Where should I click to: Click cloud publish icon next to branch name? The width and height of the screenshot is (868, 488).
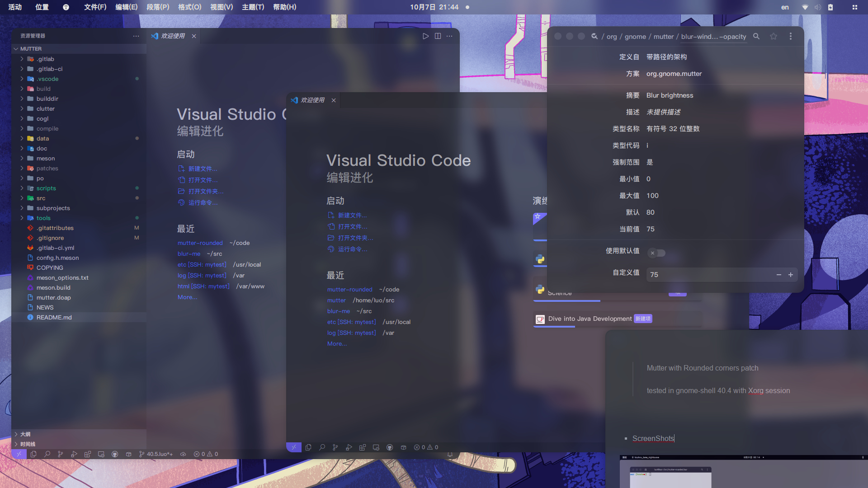(183, 454)
